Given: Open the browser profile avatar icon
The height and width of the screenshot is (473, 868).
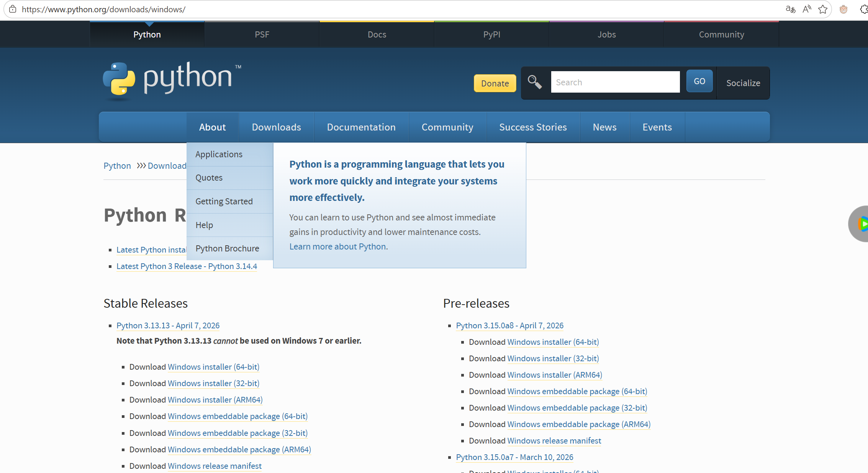Looking at the screenshot, I should [843, 9].
